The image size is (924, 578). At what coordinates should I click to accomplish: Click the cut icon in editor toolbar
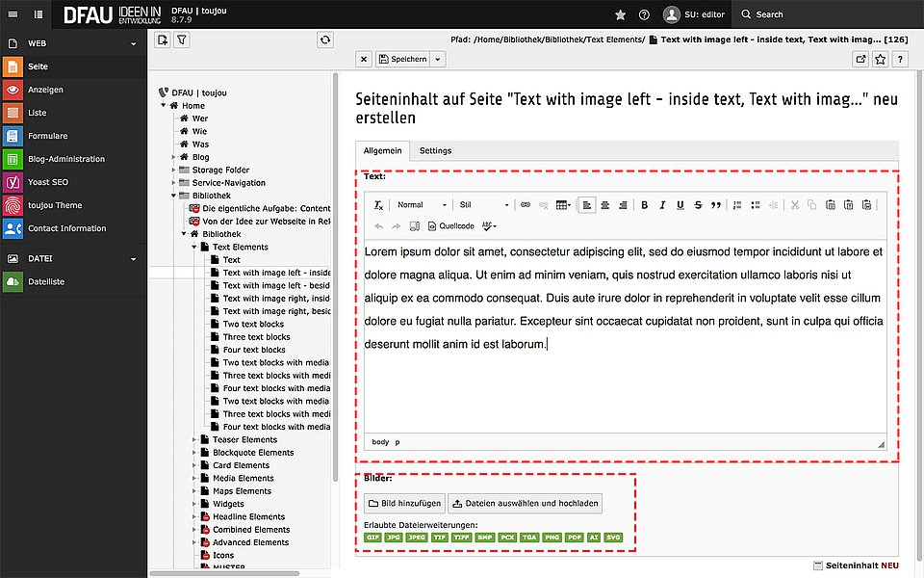point(794,204)
